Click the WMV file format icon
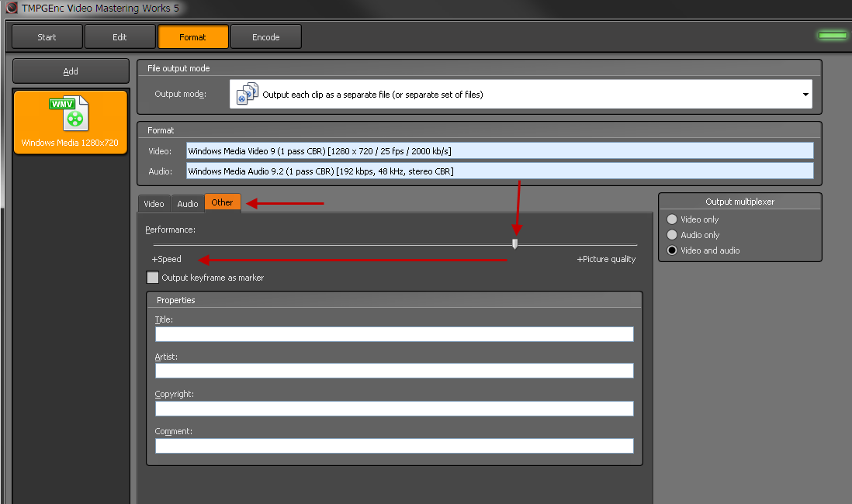852x504 pixels. click(70, 114)
